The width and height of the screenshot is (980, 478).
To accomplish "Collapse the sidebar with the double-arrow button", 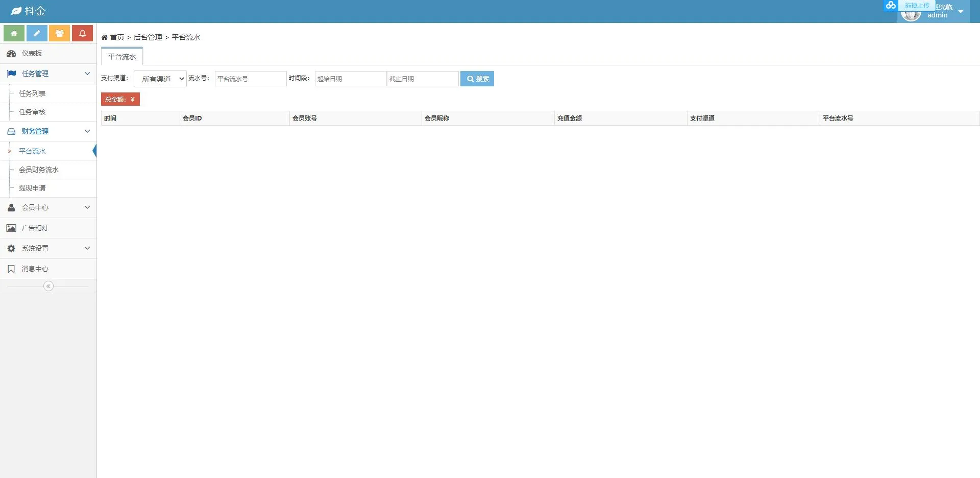I will [x=48, y=286].
